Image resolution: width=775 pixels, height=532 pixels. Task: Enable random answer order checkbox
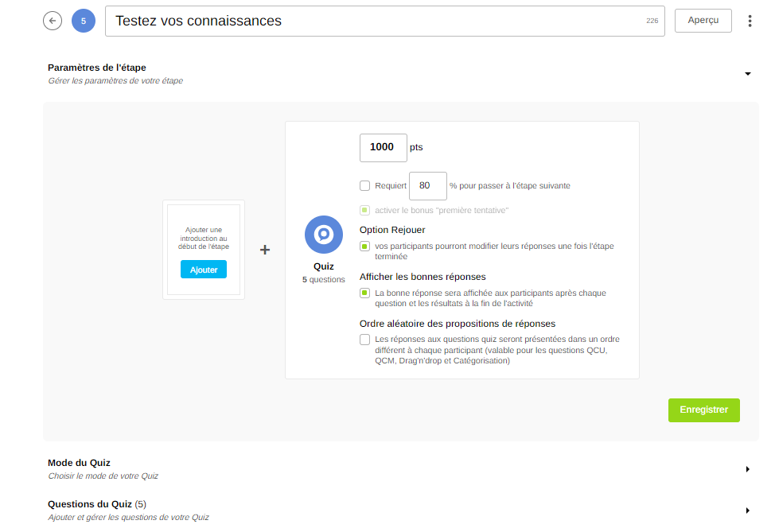pos(365,340)
